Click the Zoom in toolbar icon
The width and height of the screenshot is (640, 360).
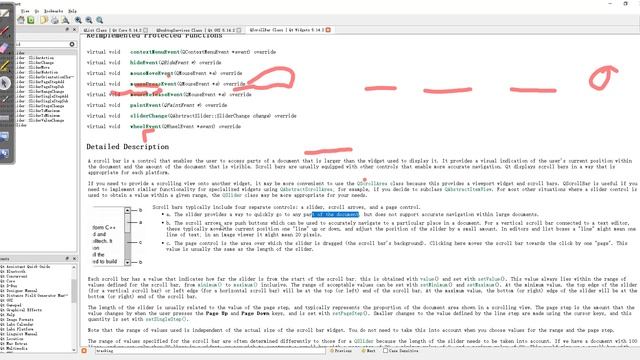click(x=78, y=20)
